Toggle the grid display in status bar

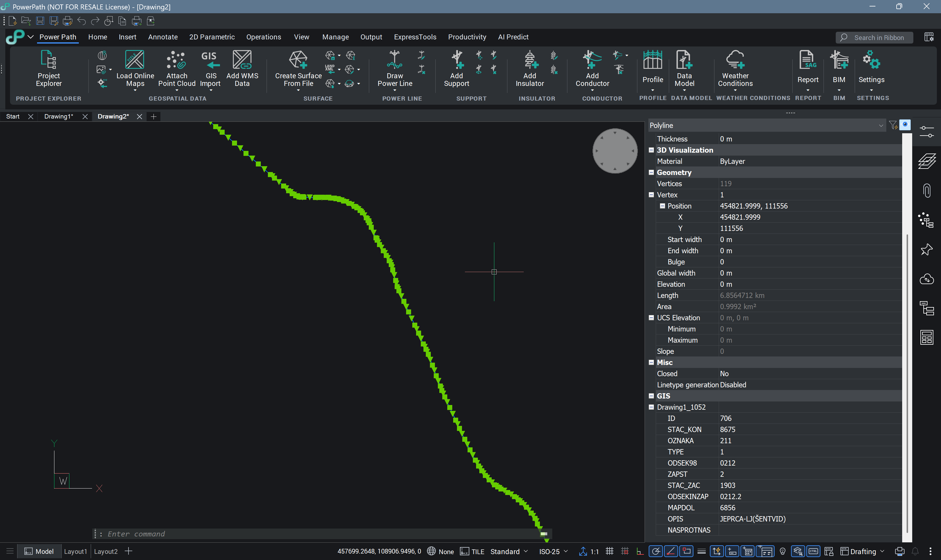pyautogui.click(x=609, y=551)
